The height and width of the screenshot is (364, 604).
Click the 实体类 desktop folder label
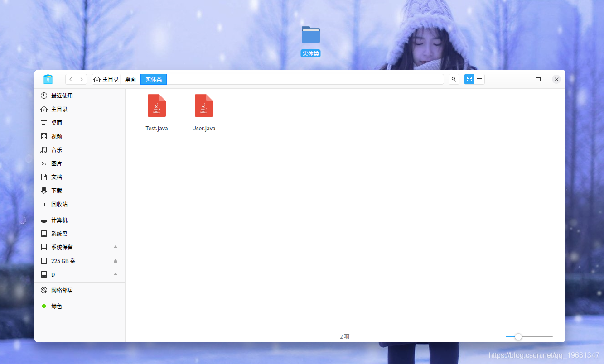[x=311, y=53]
